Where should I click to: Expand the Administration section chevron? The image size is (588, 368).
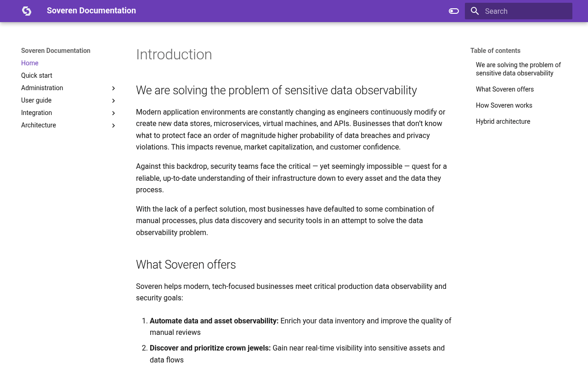pos(113,88)
